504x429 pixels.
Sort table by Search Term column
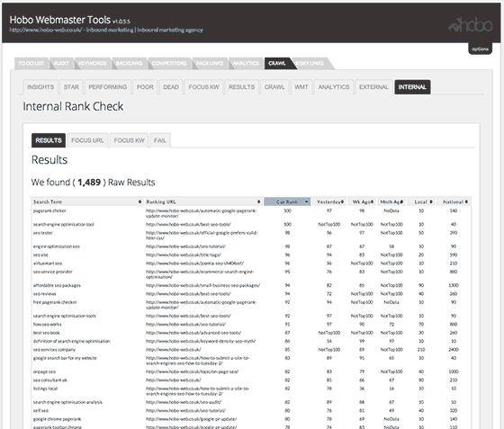[87, 201]
